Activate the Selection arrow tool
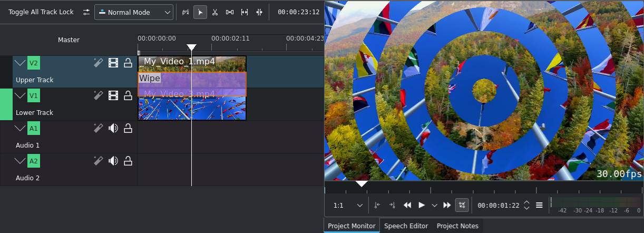Image resolution: width=644 pixels, height=233 pixels. (200, 12)
